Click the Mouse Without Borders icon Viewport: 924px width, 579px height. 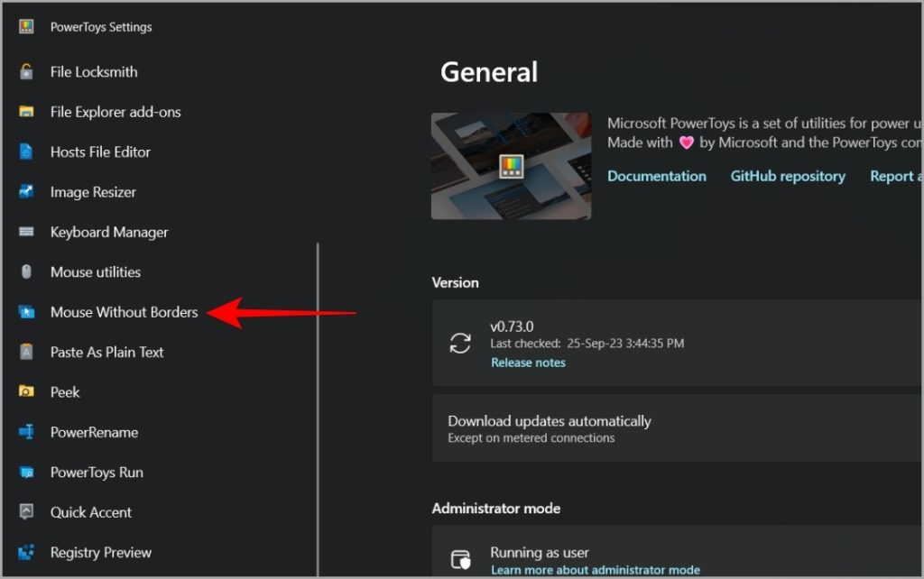[26, 311]
